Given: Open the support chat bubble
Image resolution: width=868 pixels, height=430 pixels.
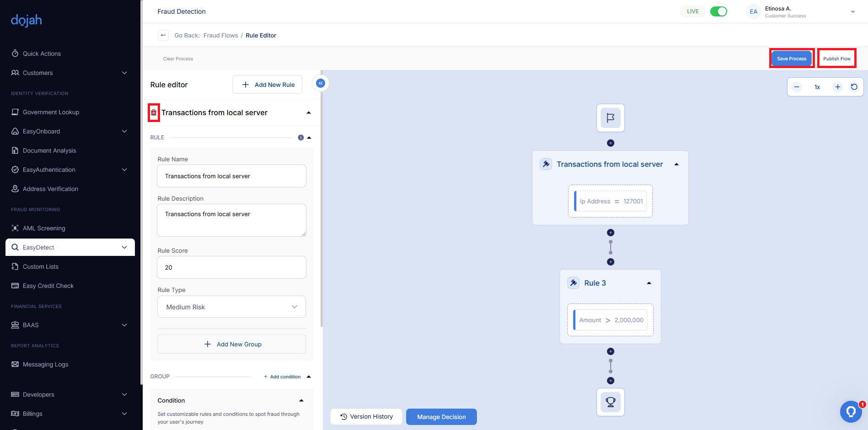Looking at the screenshot, I should [x=851, y=412].
